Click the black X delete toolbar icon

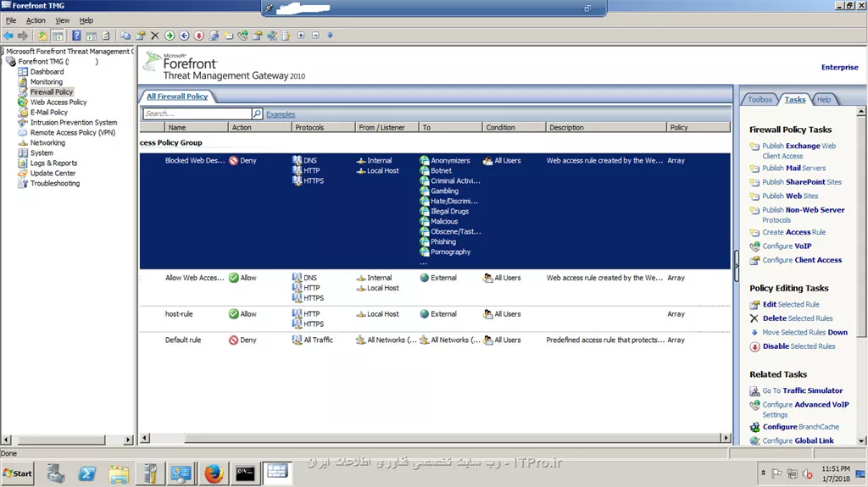coord(155,36)
